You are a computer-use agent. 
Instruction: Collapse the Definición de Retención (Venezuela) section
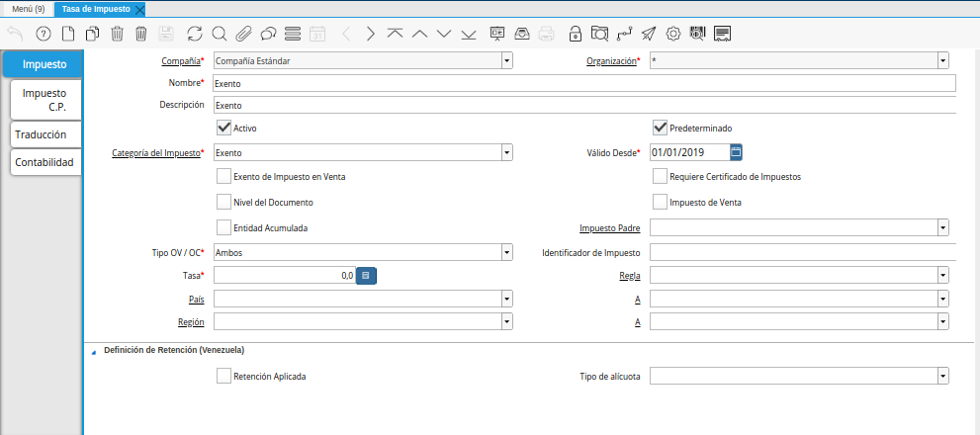point(94,351)
